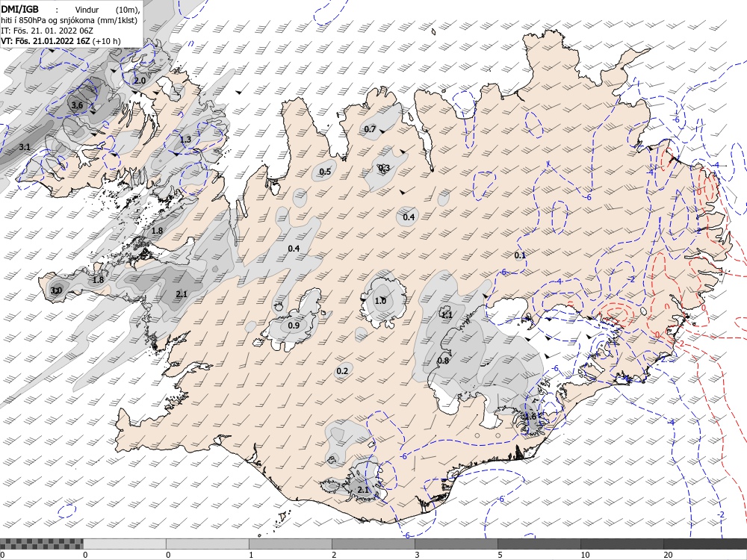Click the 0.8 snowfall value label
Viewport: 747px width, 560px height.
443,361
